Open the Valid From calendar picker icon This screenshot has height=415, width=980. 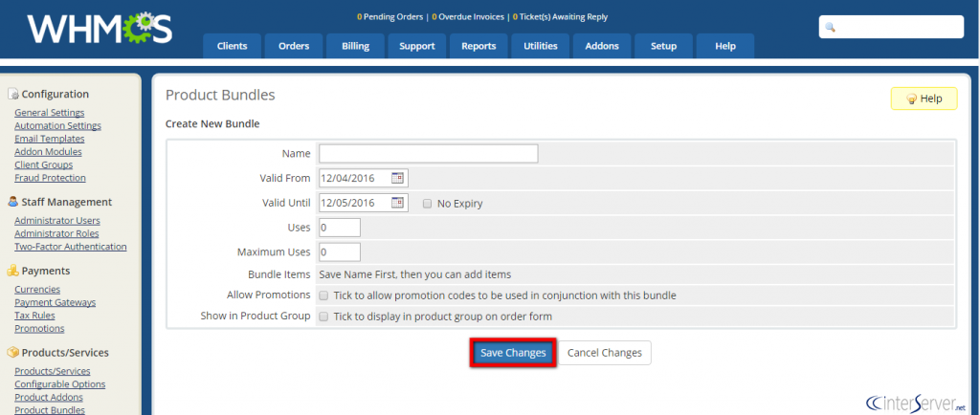coord(397,178)
